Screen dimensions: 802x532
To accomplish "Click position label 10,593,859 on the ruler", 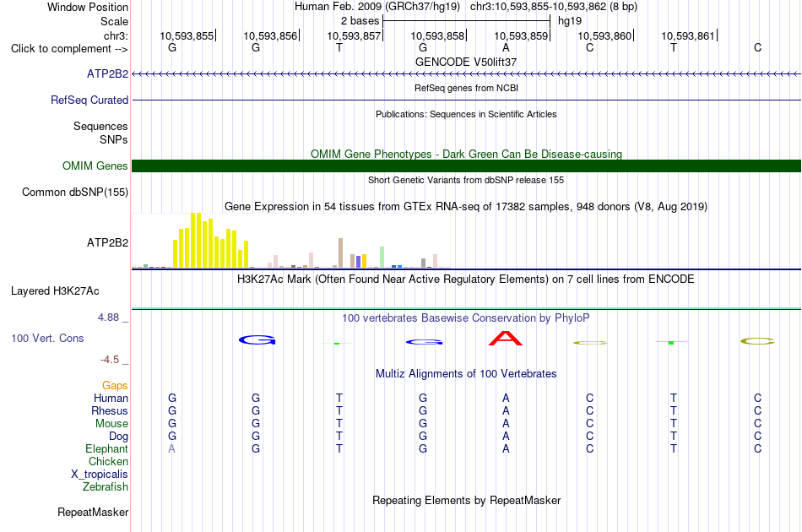I will click(521, 35).
